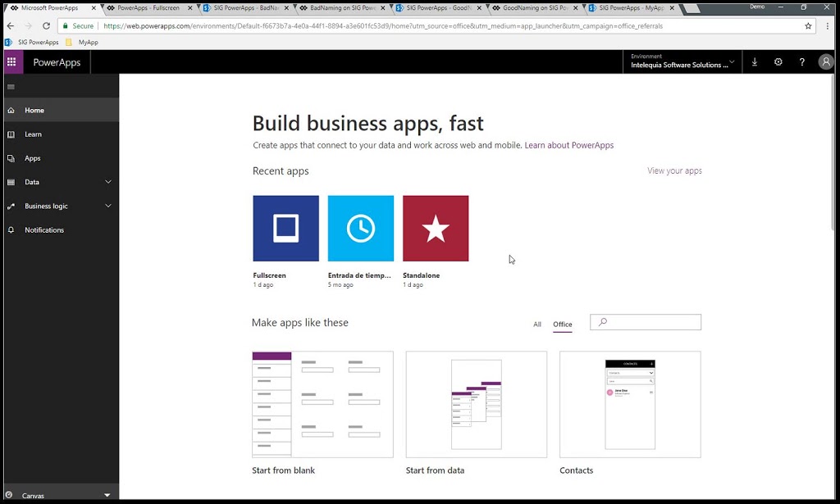Switch to the All templates filter
Viewport: 840px width, 504px height.
[537, 325]
